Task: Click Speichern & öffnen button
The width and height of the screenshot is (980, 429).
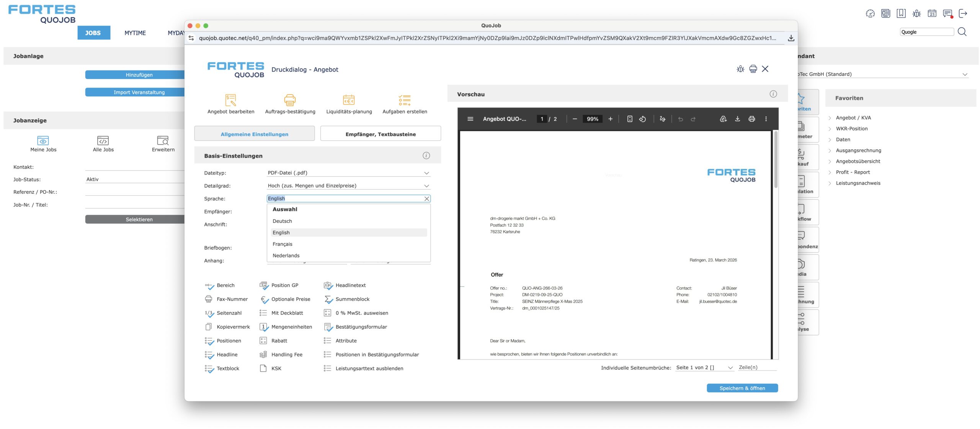Action: pos(742,388)
